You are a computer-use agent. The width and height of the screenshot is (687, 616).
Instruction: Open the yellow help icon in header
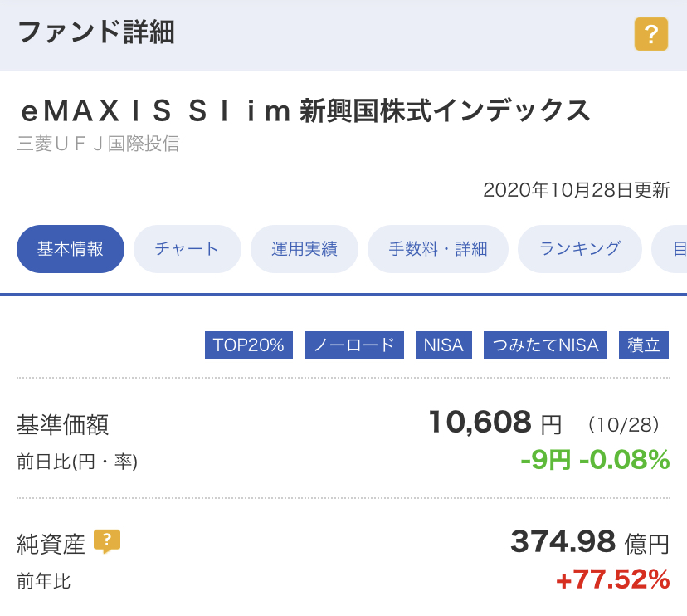click(x=651, y=34)
